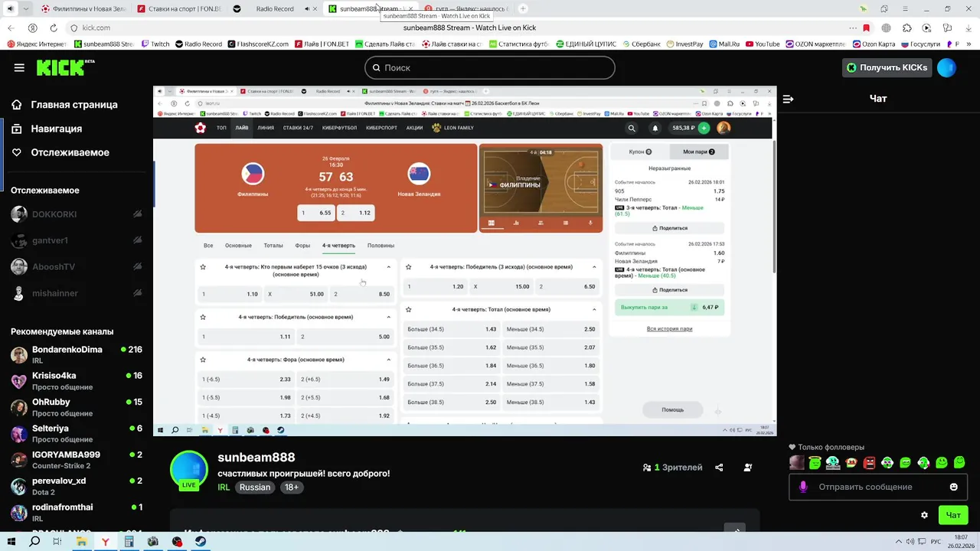980x551 pixels.
Task: Toggle the browser-wide sound mute icon top-left
Action: coord(10,8)
